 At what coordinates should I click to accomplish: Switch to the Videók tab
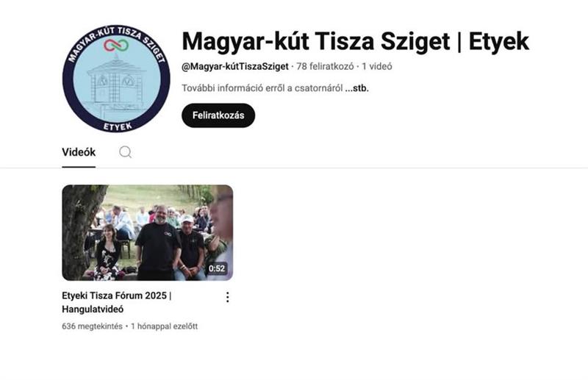[x=79, y=152]
